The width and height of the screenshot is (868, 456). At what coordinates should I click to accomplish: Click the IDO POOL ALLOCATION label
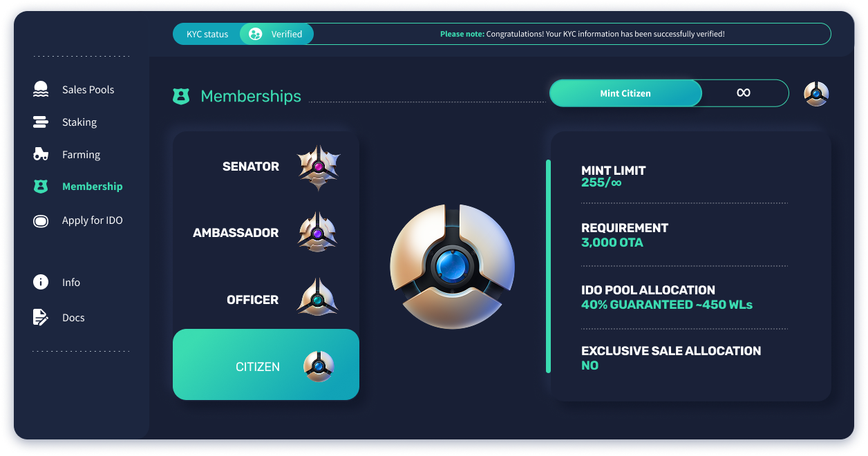[648, 289]
